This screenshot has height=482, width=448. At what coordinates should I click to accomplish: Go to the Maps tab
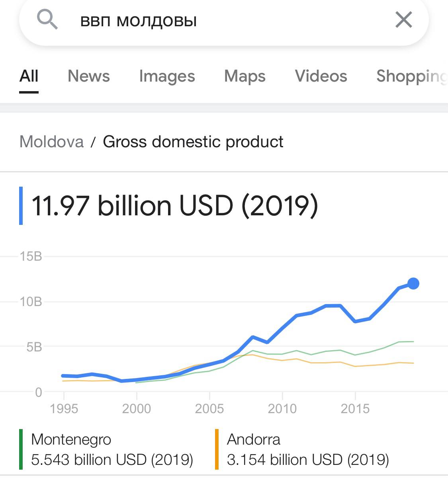[x=245, y=76]
